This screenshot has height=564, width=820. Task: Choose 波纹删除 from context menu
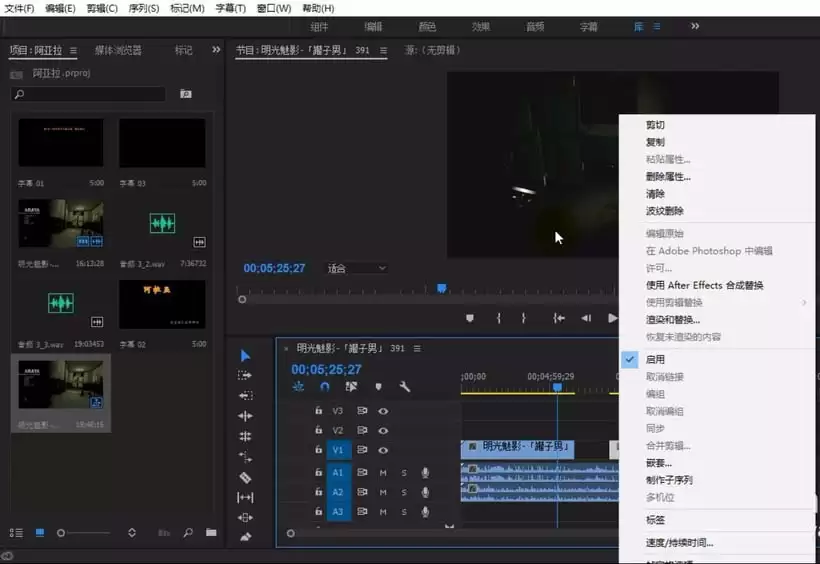click(x=665, y=211)
